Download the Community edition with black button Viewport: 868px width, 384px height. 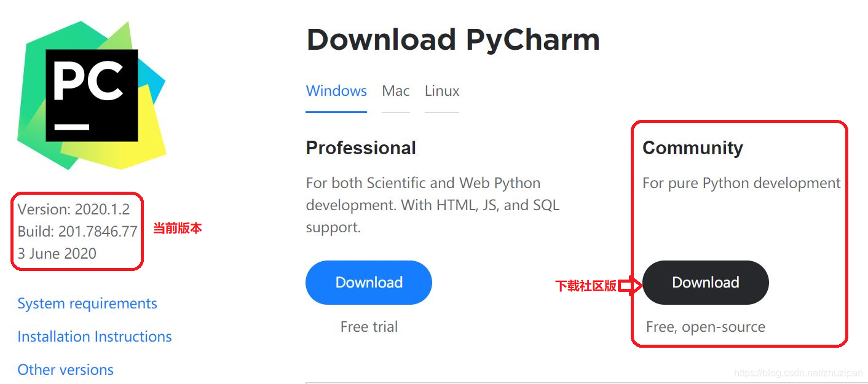706,283
